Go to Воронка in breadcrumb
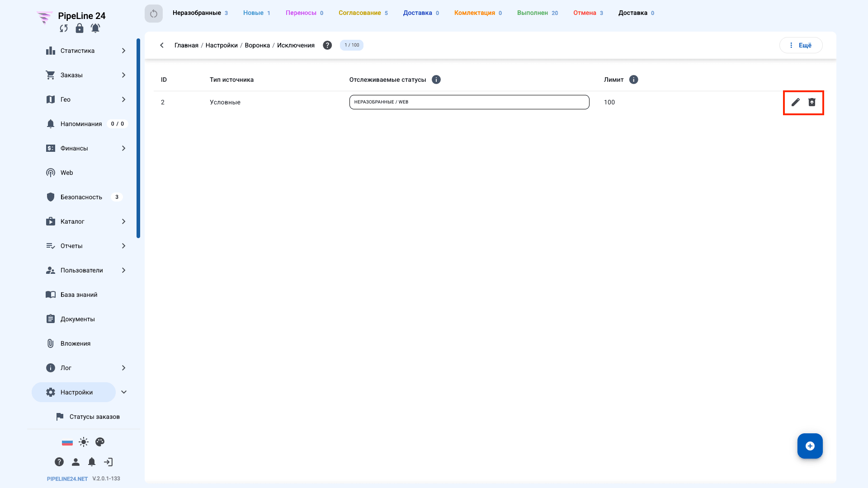Viewport: 868px width, 488px height. click(257, 45)
